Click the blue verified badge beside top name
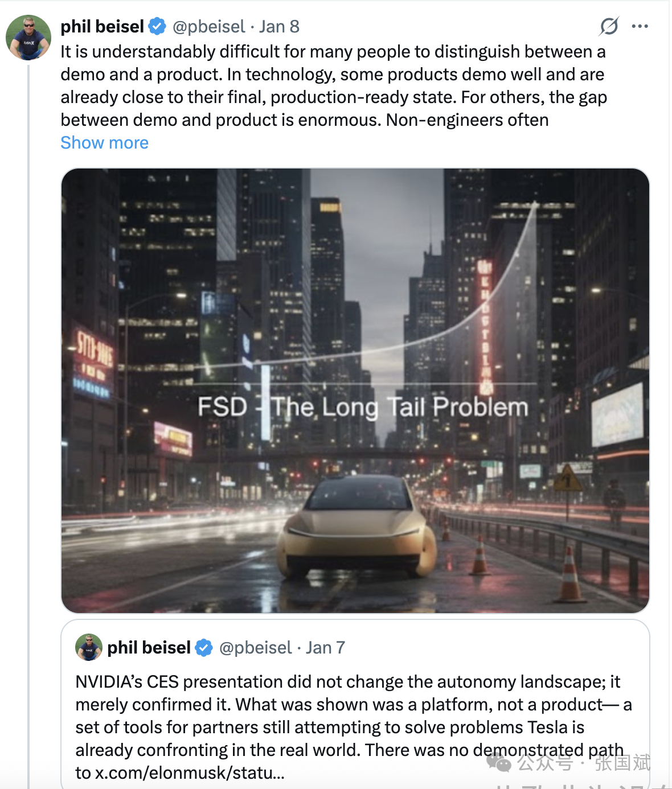The height and width of the screenshot is (789, 672). tap(158, 26)
